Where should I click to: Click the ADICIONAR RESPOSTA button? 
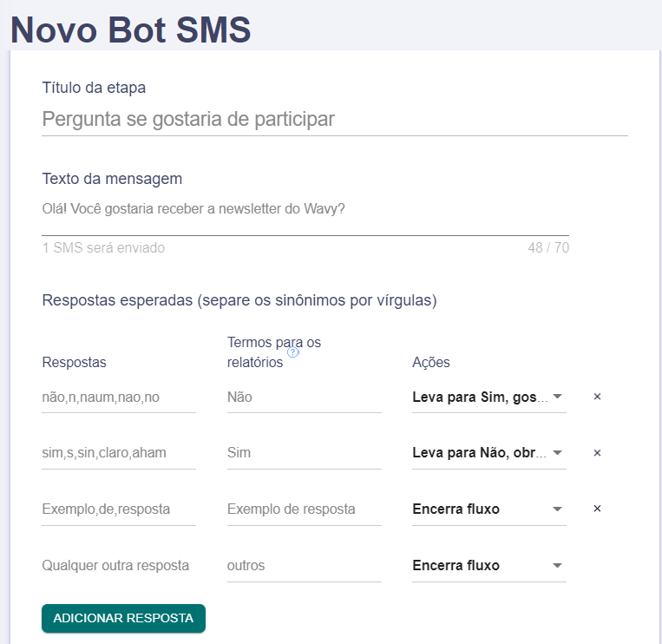coord(123,618)
